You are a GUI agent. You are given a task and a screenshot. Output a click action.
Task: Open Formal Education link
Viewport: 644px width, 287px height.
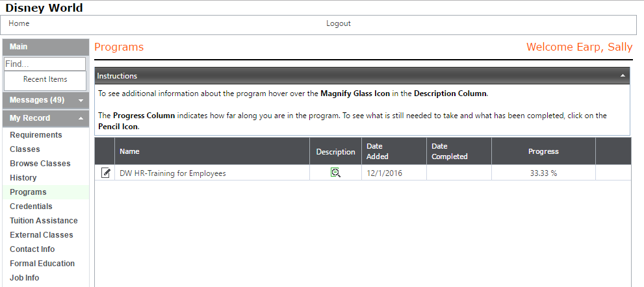pos(42,264)
